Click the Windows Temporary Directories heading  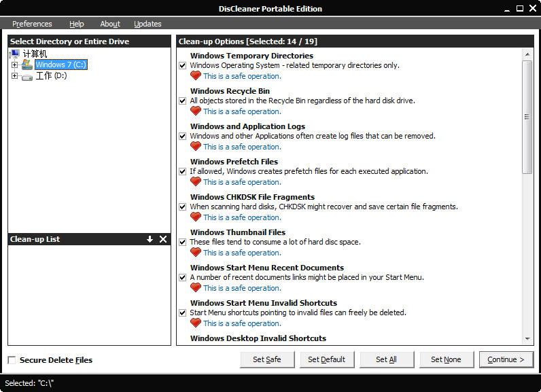tap(251, 56)
